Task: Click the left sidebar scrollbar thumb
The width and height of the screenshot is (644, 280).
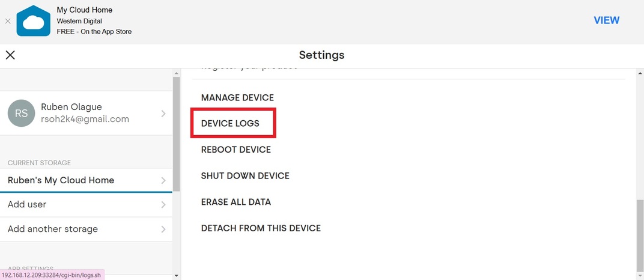Action: coord(176,132)
